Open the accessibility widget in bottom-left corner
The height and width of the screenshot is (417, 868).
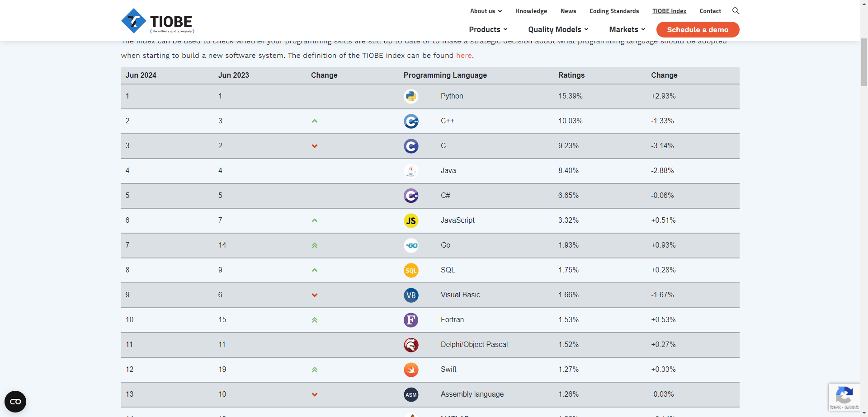tap(15, 401)
